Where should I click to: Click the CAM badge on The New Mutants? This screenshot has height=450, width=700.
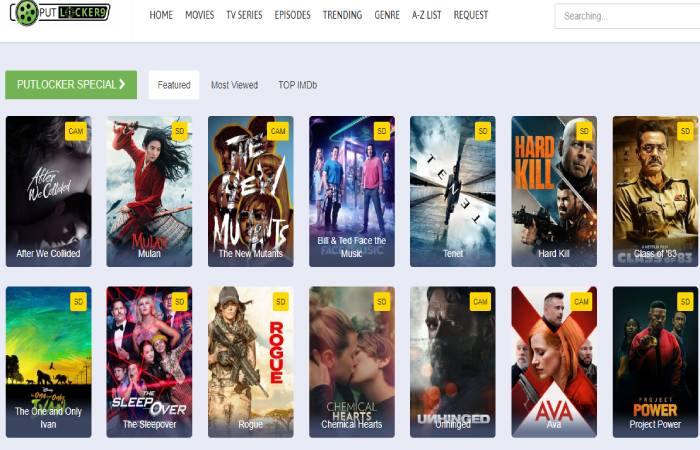coord(278,131)
